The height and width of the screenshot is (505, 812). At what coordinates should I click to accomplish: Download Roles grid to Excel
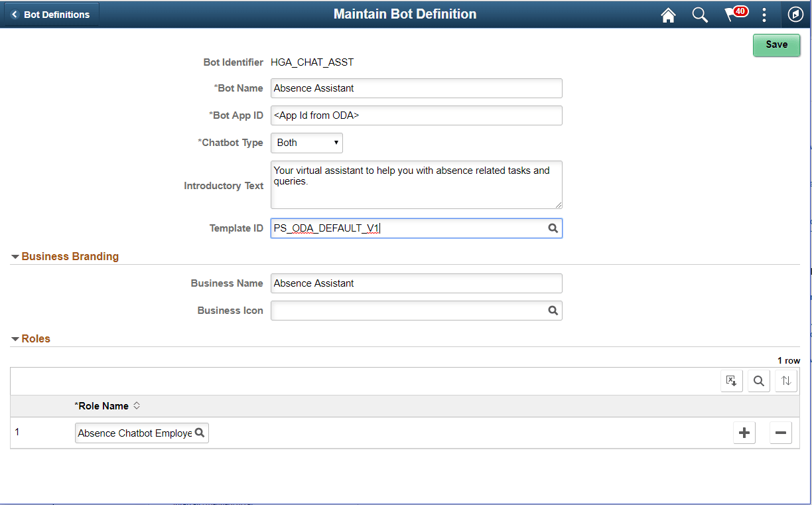point(732,381)
